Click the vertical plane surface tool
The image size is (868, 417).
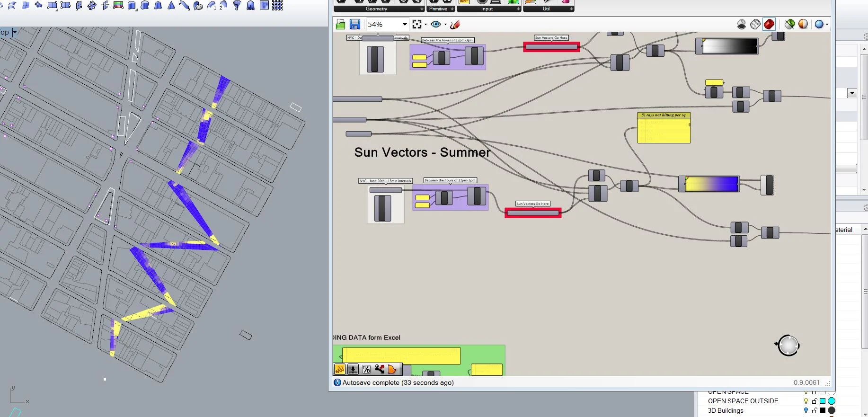tap(79, 5)
